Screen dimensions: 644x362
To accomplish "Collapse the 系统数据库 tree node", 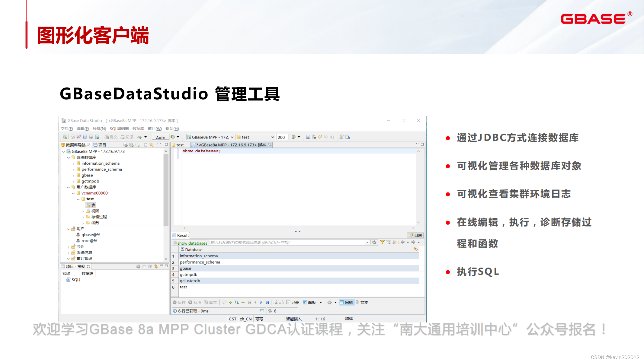I will [69, 157].
